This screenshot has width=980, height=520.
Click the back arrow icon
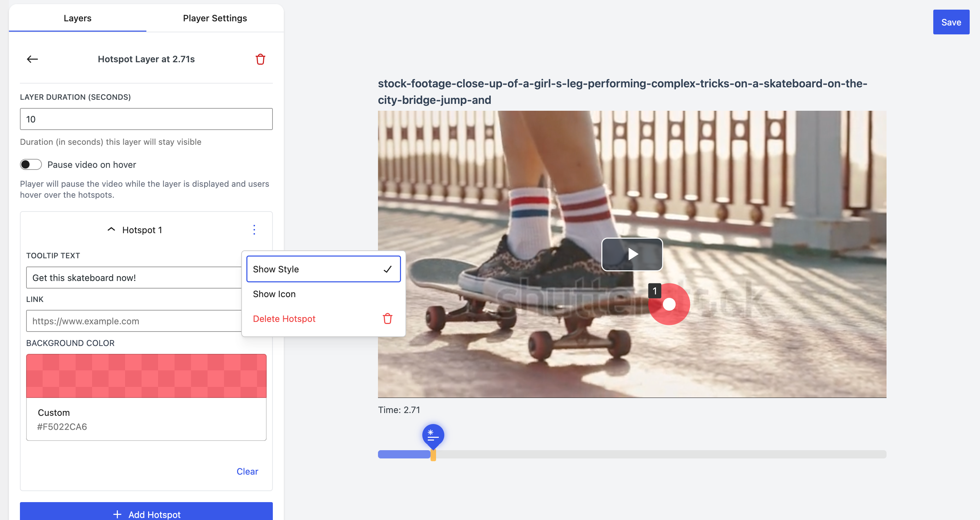pos(32,59)
